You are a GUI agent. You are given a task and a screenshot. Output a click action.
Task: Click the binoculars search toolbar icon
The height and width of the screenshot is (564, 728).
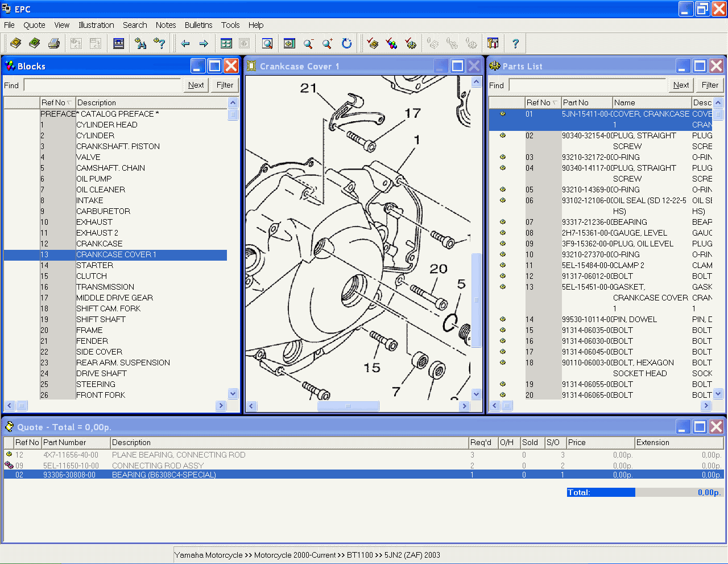[140, 43]
